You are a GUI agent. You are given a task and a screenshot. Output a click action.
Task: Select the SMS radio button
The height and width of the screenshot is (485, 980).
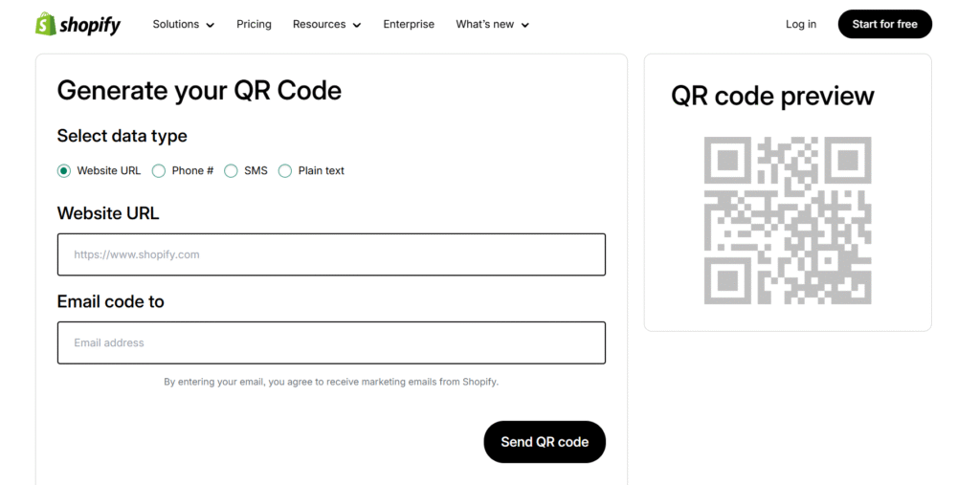click(x=232, y=170)
